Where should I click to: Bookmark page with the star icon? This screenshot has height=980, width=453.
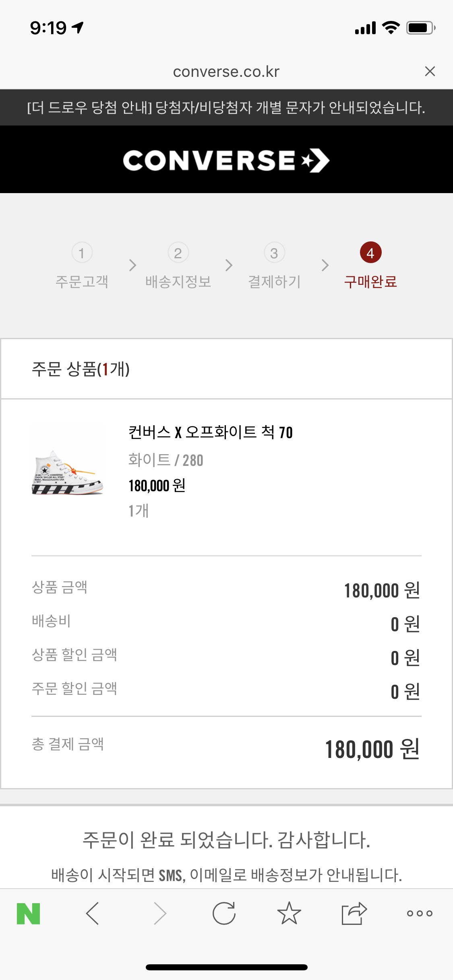pos(289,913)
